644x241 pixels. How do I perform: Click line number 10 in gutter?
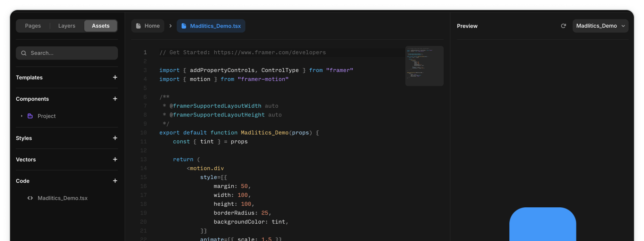(143, 133)
